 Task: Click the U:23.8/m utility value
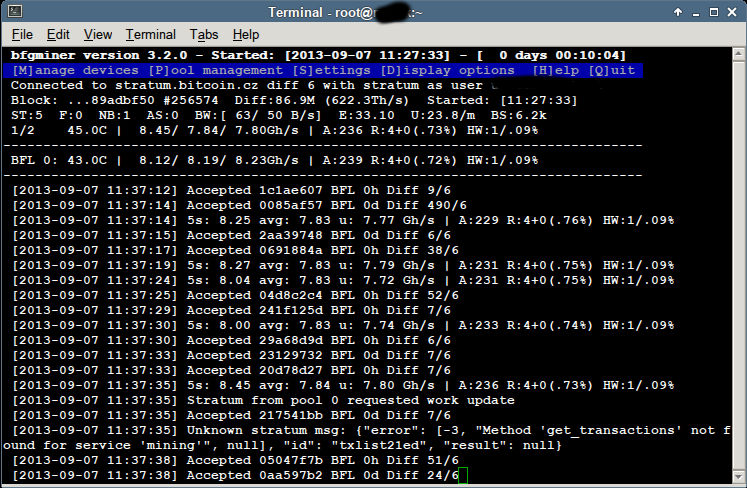(x=443, y=116)
